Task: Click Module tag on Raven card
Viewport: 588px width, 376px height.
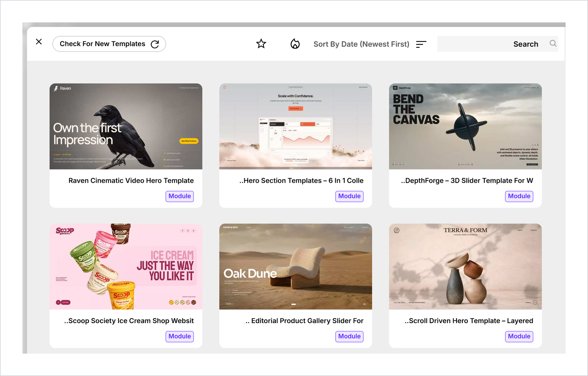Action: click(x=180, y=196)
